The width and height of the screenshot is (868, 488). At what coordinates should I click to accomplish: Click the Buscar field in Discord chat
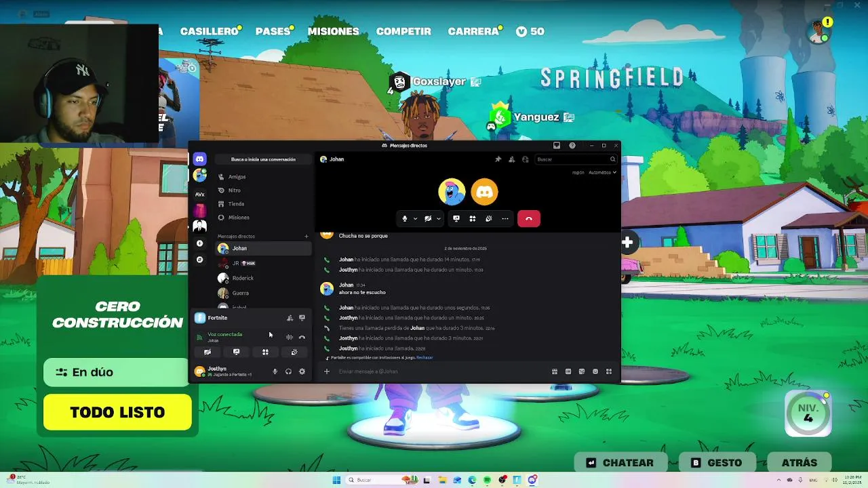(575, 159)
